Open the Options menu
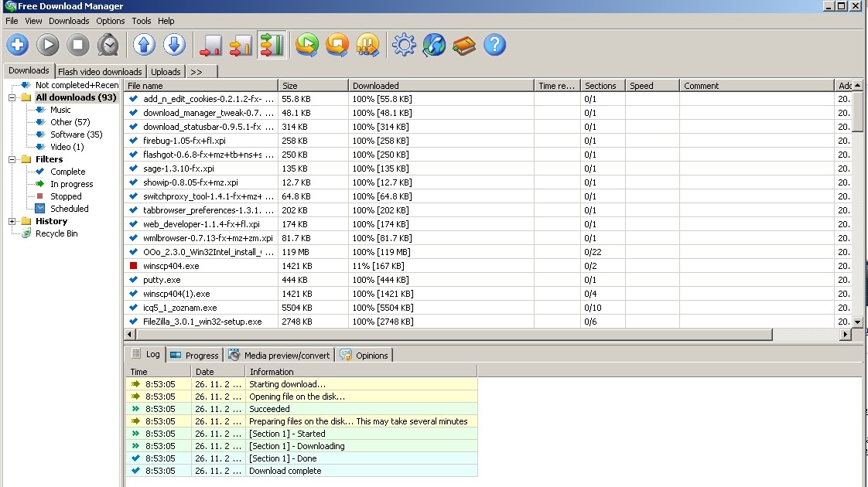This screenshot has width=868, height=487. point(110,21)
